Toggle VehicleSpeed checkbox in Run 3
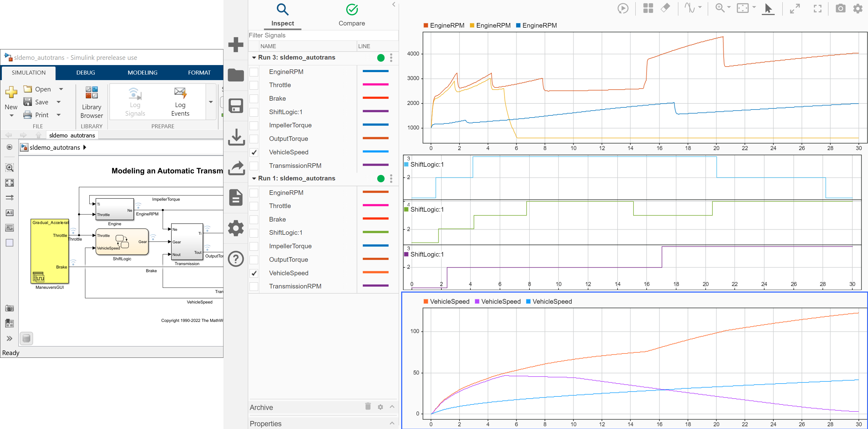 click(x=254, y=152)
